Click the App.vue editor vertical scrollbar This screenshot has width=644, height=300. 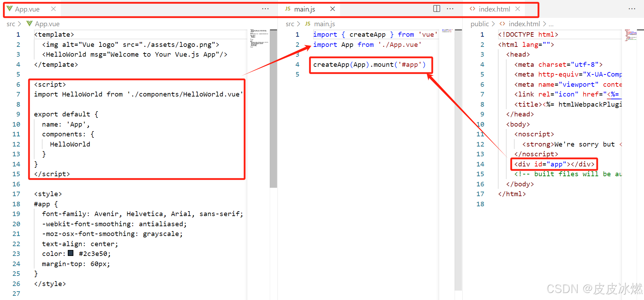(273, 108)
